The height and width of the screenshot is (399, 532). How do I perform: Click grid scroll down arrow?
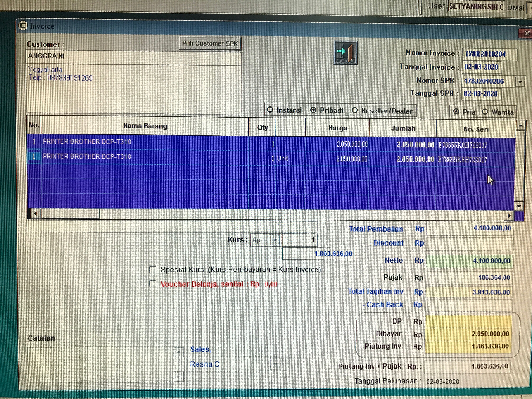click(x=519, y=206)
